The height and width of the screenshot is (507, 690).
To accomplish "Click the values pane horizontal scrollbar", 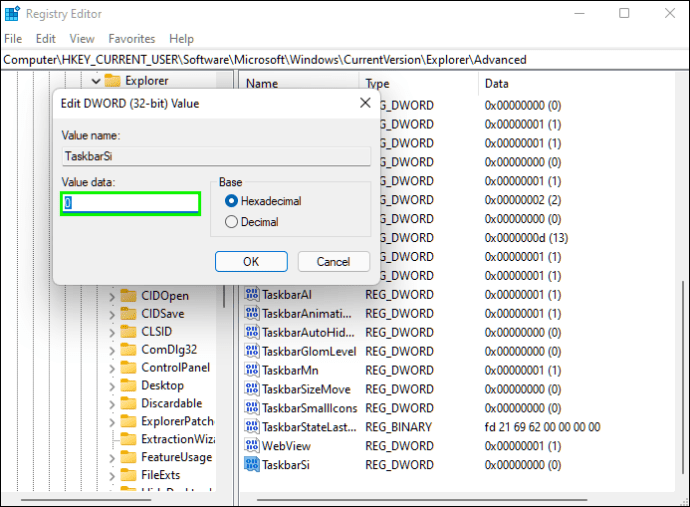I will click(422, 500).
